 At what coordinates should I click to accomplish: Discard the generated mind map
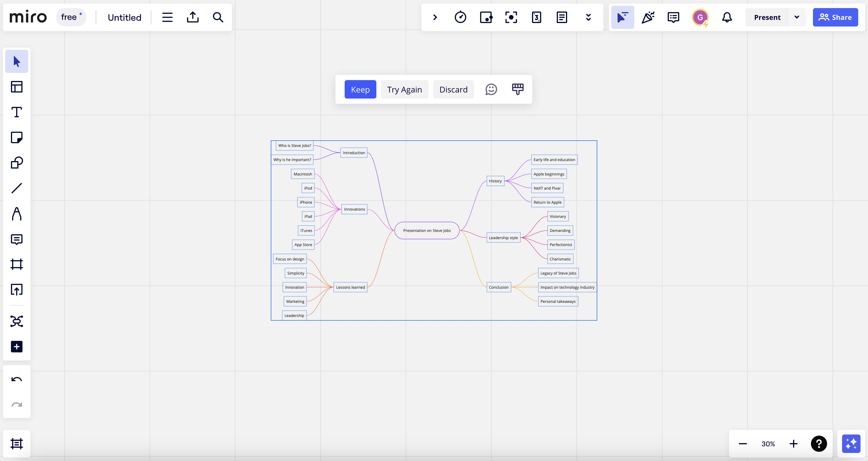(453, 89)
